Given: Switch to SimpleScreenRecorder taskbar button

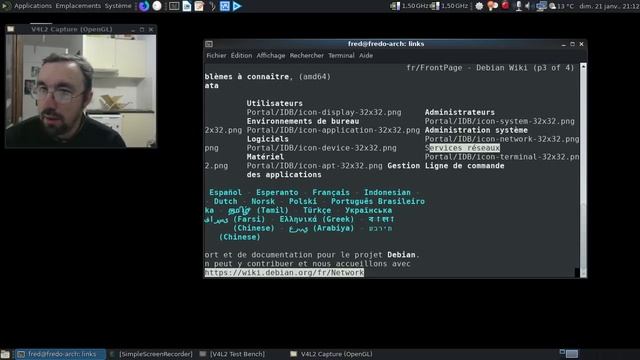Looking at the screenshot, I should [151, 354].
